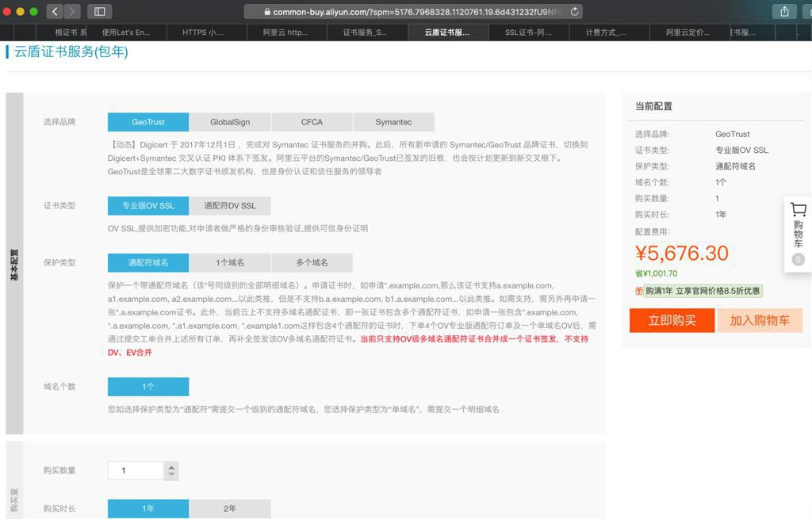Click the lock icon in address bar
Image resolution: width=812 pixels, height=519 pixels.
pyautogui.click(x=267, y=11)
